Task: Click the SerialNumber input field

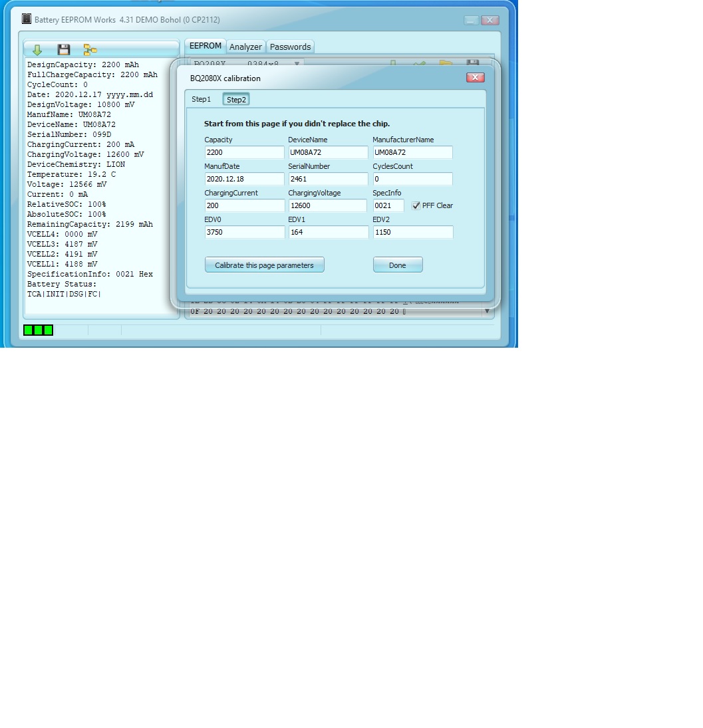Action: [329, 179]
